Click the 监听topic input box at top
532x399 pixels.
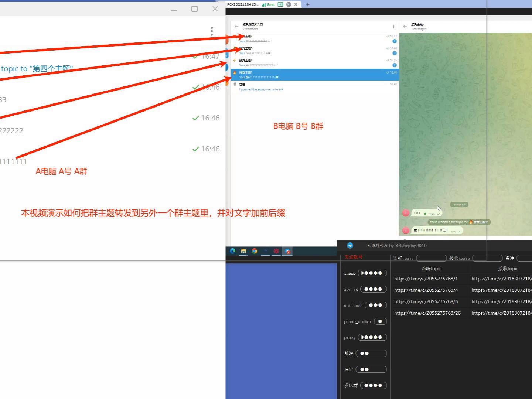coord(431,258)
